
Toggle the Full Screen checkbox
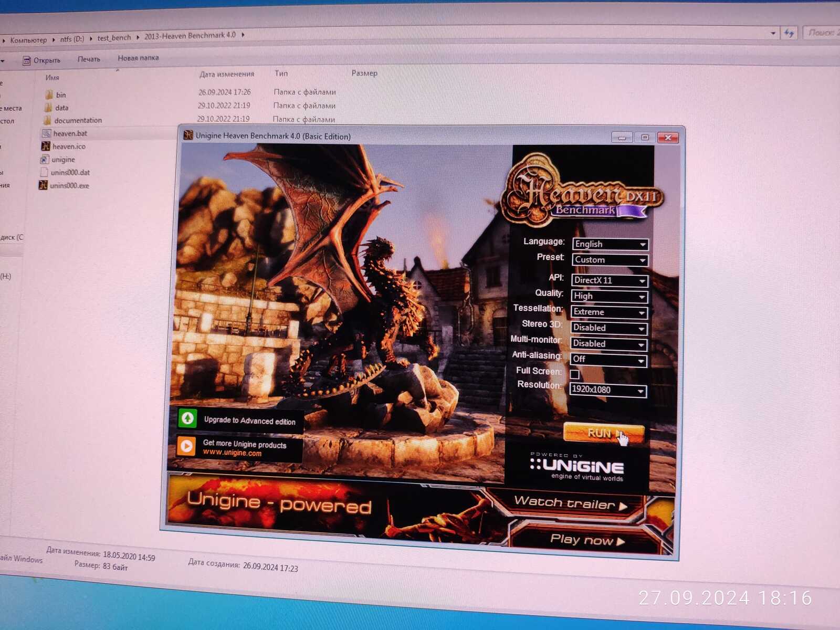tap(574, 374)
